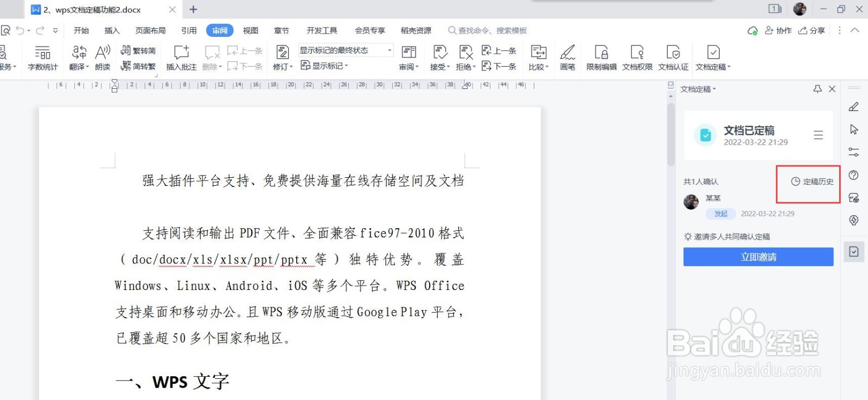
Task: Open the Delete comment dropdown
Action: click(x=212, y=67)
